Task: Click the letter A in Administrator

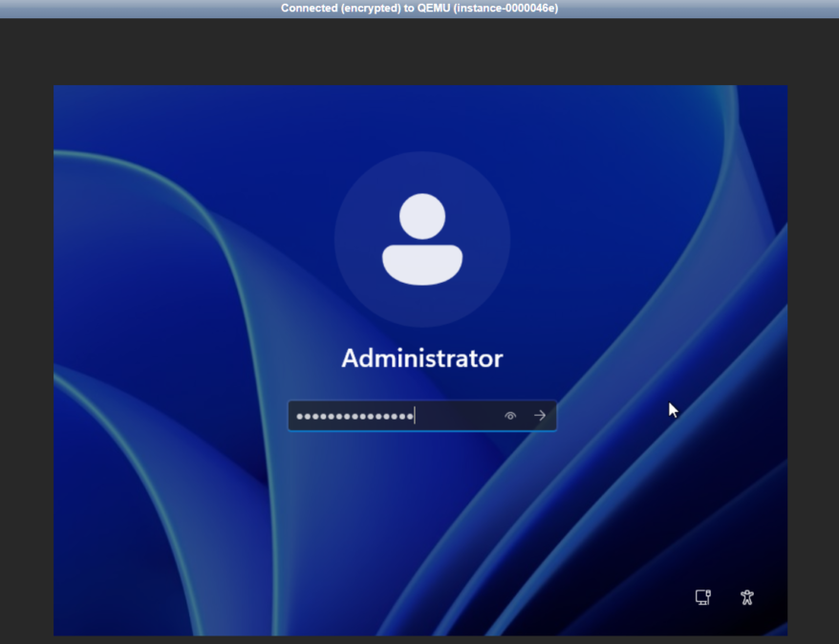Action: (x=350, y=358)
